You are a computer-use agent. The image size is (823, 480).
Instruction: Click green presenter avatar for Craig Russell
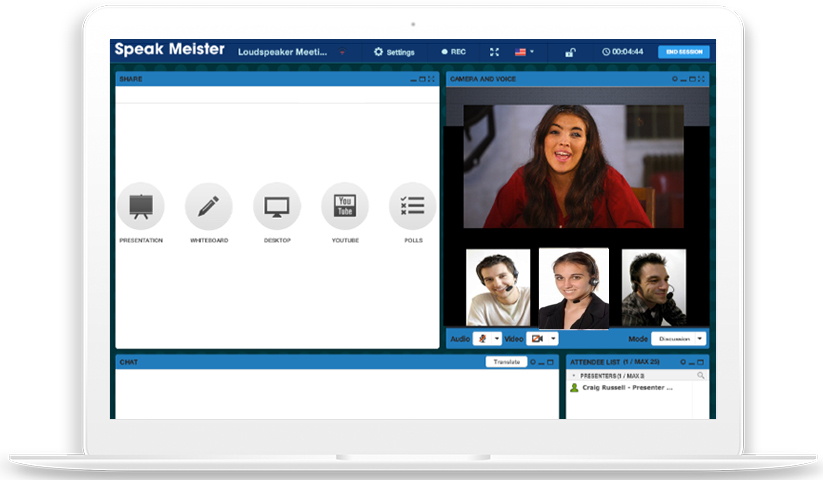(574, 388)
